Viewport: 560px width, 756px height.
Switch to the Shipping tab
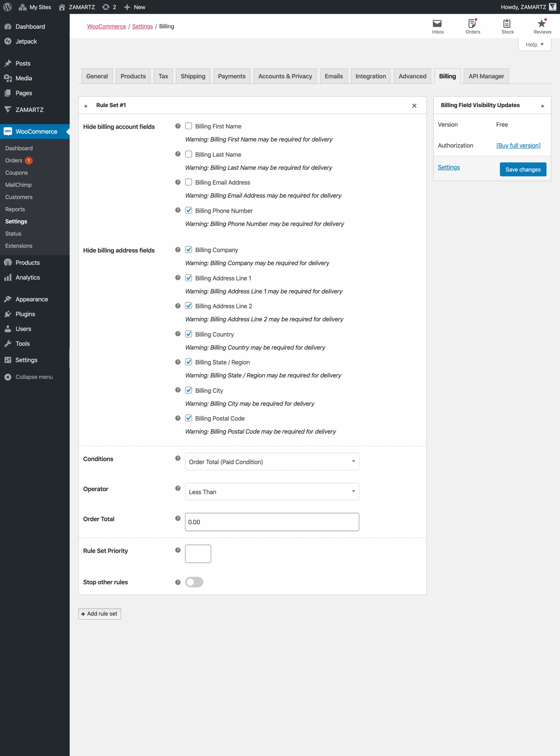[x=193, y=76]
